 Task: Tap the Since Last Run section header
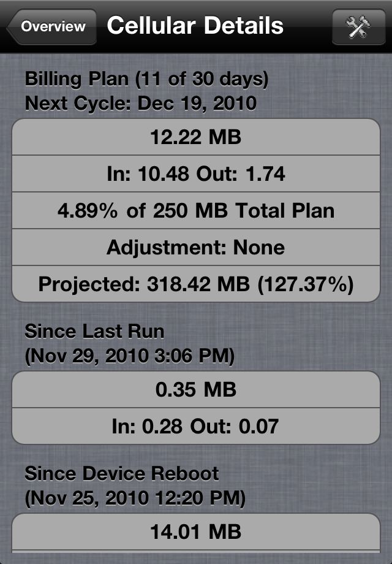coord(94,331)
